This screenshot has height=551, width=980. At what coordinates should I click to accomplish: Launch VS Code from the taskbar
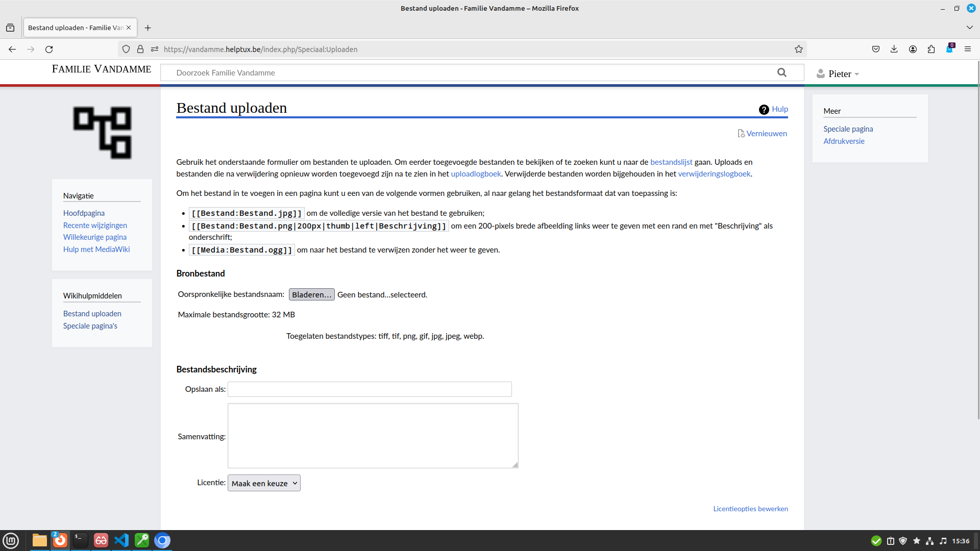point(121,540)
